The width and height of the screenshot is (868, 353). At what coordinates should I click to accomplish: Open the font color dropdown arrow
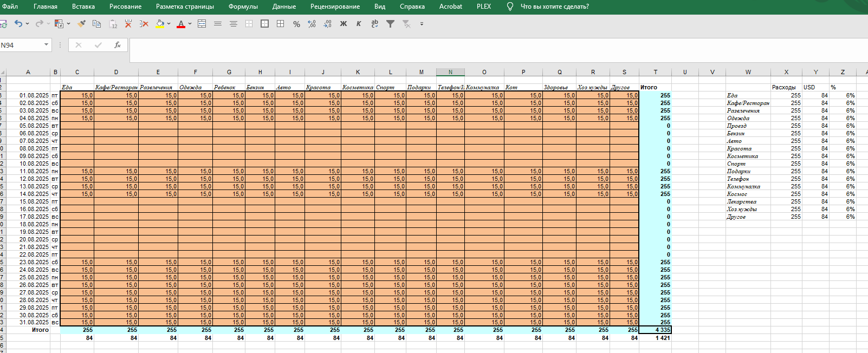[190, 24]
